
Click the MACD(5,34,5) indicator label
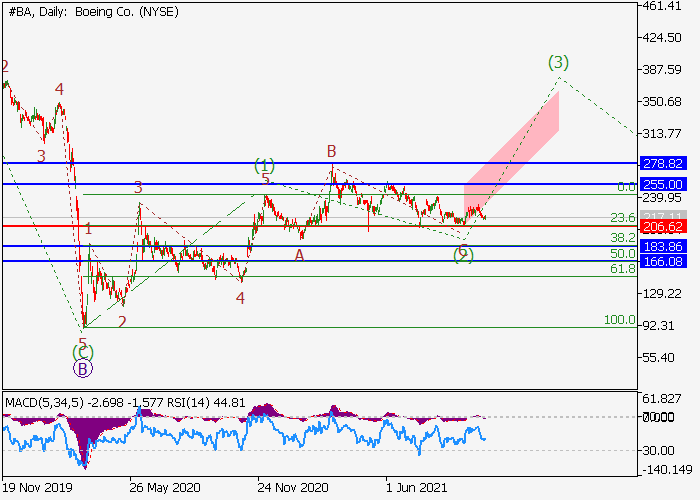pyautogui.click(x=44, y=403)
